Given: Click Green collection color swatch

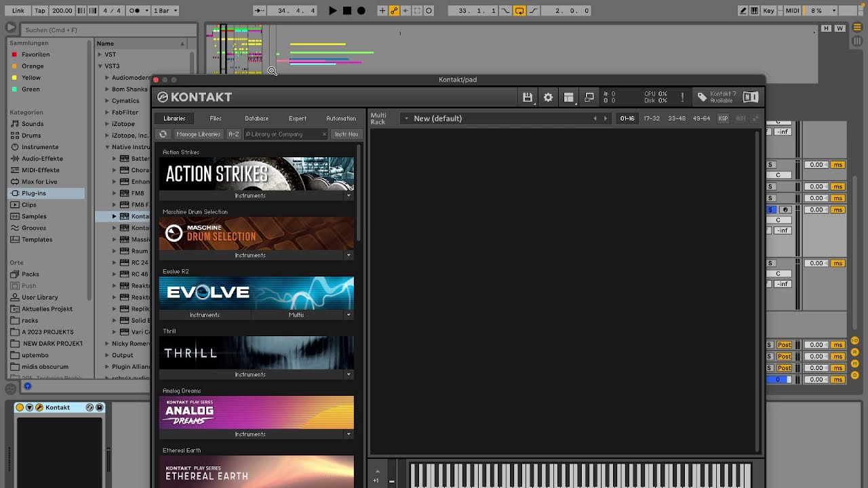Looking at the screenshot, I should click(x=14, y=89).
